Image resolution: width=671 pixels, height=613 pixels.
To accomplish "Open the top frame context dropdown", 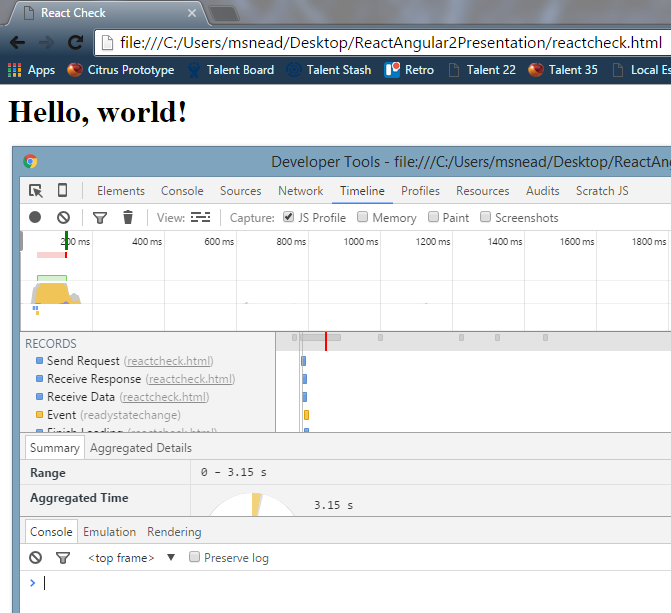I will tap(131, 558).
